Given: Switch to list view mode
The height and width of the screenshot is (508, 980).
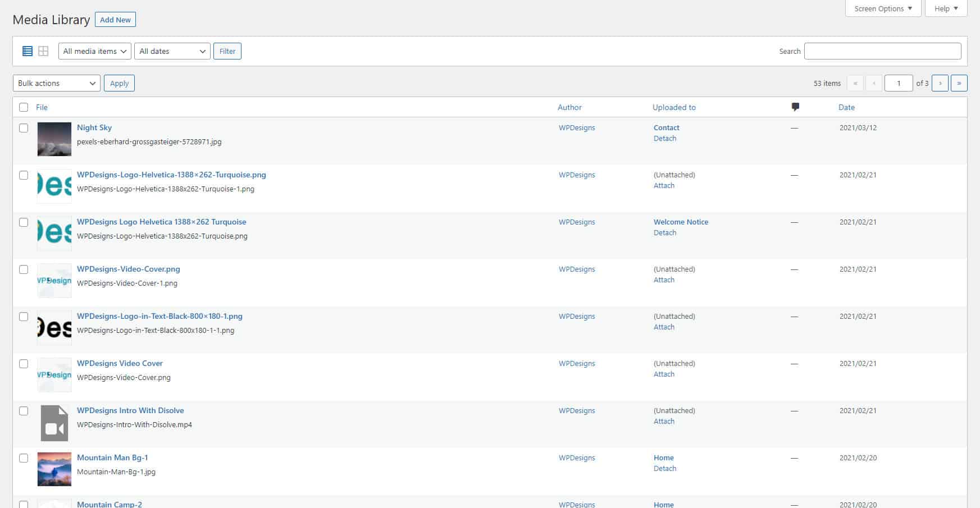Looking at the screenshot, I should [x=28, y=51].
